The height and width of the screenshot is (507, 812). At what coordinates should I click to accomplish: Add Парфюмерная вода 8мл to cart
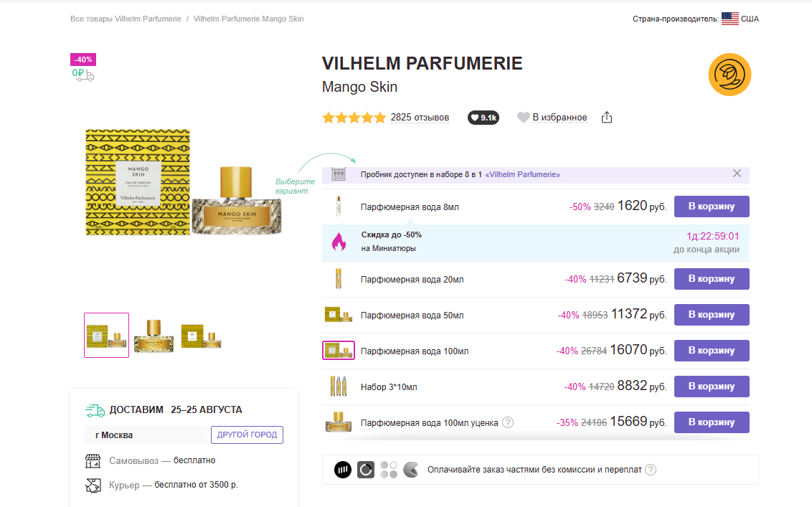(x=712, y=206)
